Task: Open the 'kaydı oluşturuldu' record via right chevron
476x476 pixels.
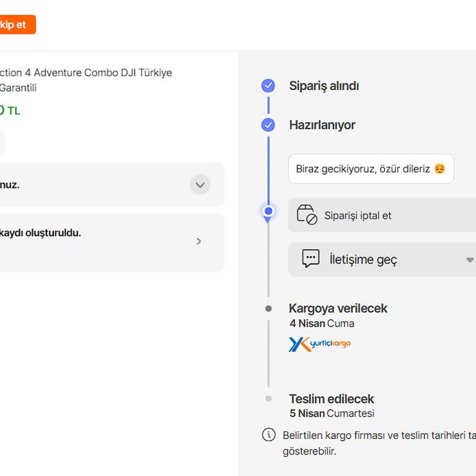Action: click(199, 241)
